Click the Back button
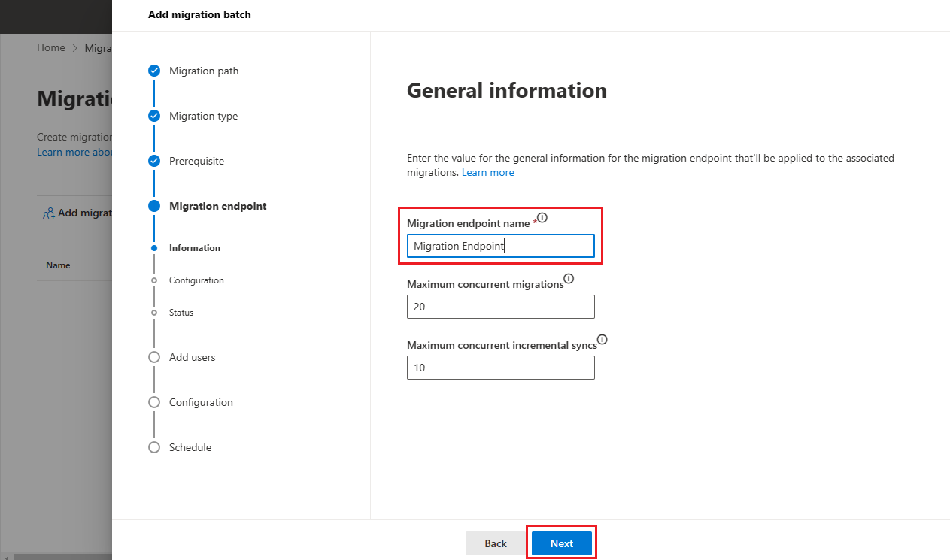The width and height of the screenshot is (950, 560). tap(496, 543)
